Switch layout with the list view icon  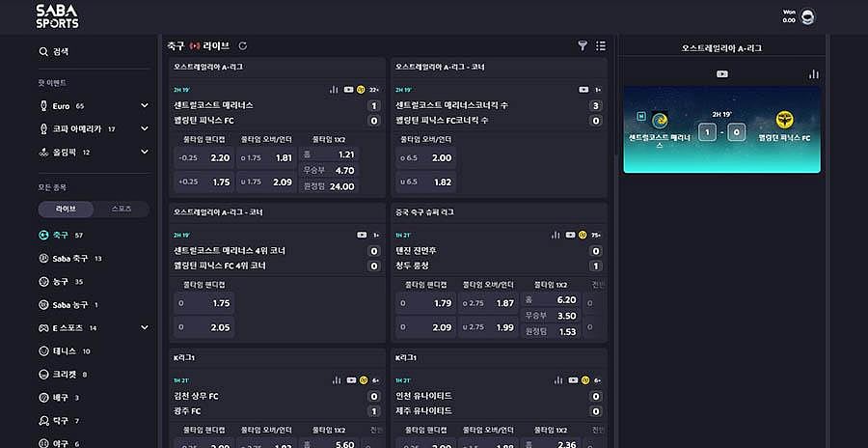(x=601, y=45)
